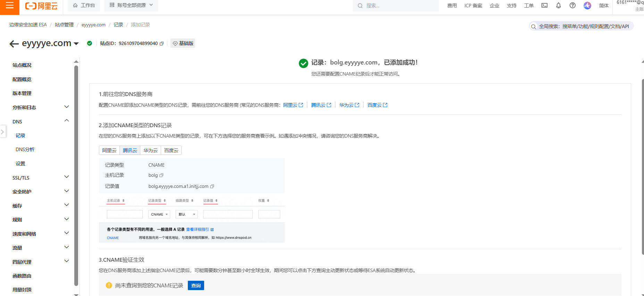Open the hamburger menu in top-left corner
Screen dimensions: 644x296
pyautogui.click(x=9, y=6)
